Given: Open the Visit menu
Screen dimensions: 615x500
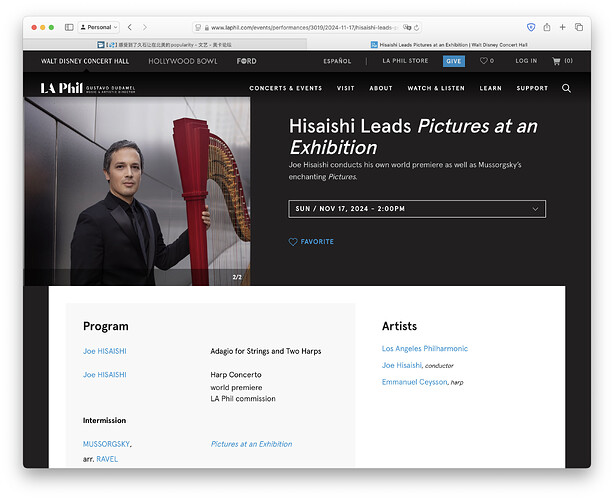Looking at the screenshot, I should click(x=346, y=88).
